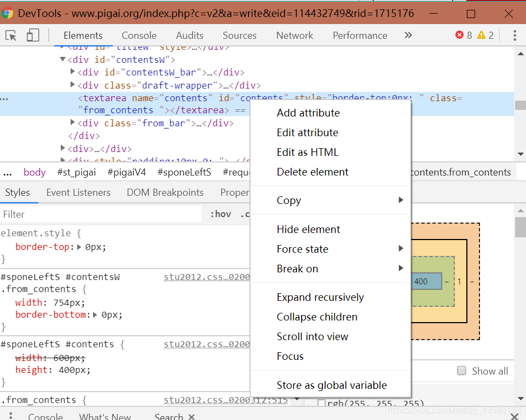Toggle the Show all checkbox
This screenshot has width=526, height=420.
point(461,370)
